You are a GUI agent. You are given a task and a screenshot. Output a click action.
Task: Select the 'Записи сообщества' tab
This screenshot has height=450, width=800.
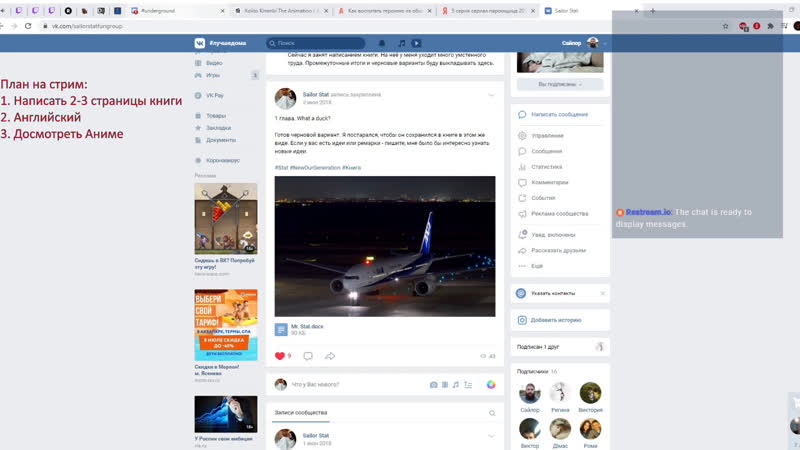coord(301,412)
